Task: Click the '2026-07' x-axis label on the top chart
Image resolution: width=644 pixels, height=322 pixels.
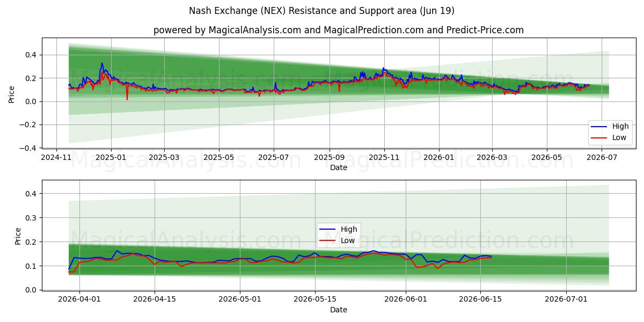Action: [x=602, y=158]
